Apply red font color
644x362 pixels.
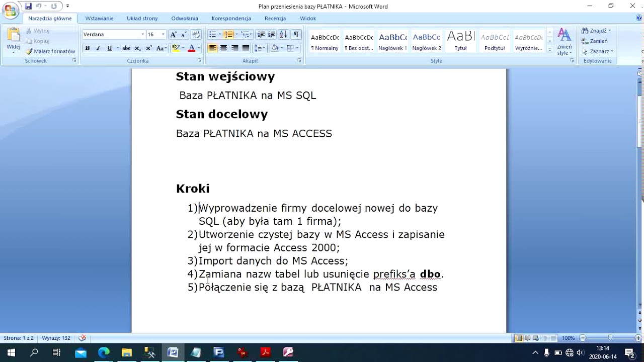(191, 48)
